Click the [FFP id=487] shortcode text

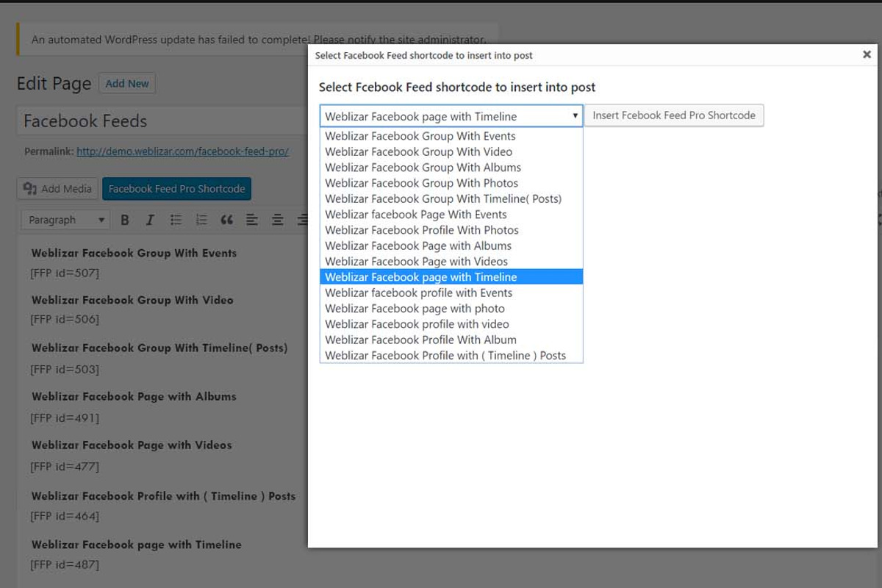65,564
